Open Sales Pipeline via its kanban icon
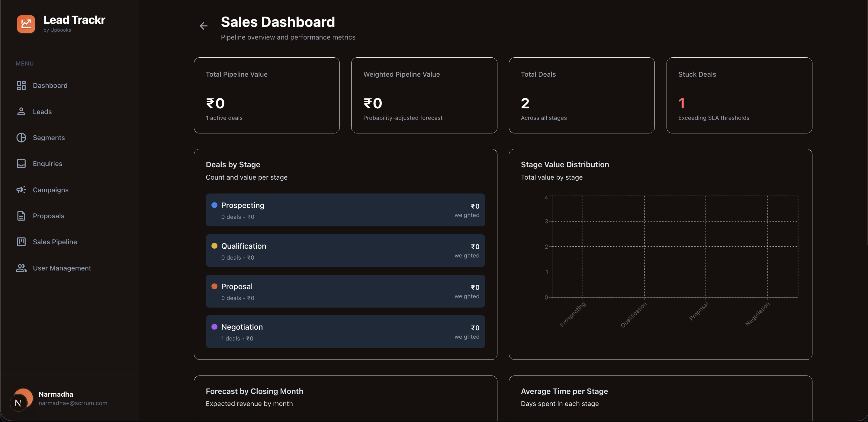This screenshot has height=422, width=868. pyautogui.click(x=21, y=241)
